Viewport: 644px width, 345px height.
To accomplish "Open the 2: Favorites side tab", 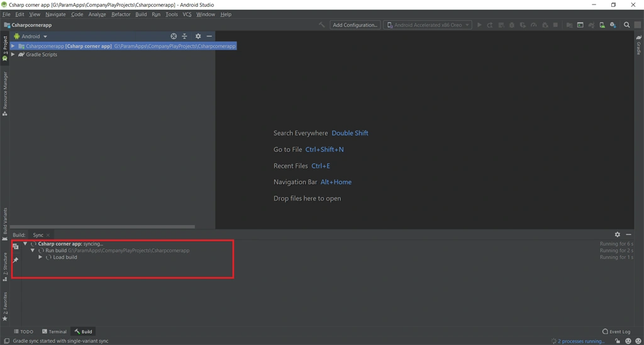I will pyautogui.click(x=5, y=307).
